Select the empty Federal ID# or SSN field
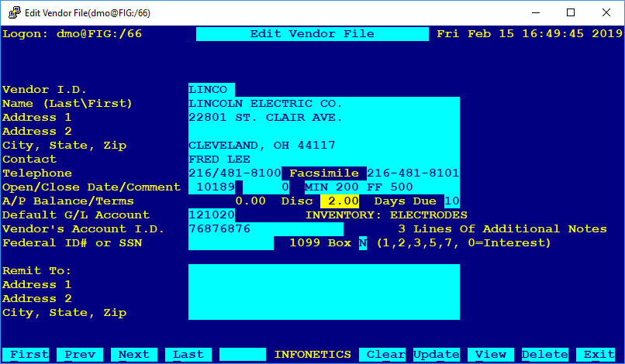625x364 pixels. tap(231, 243)
